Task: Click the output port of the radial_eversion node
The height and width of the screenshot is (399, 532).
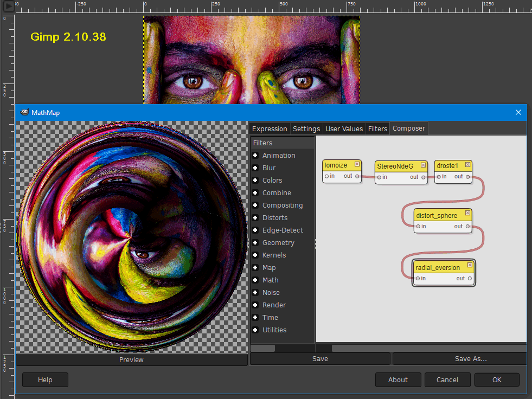Action: [x=470, y=279]
